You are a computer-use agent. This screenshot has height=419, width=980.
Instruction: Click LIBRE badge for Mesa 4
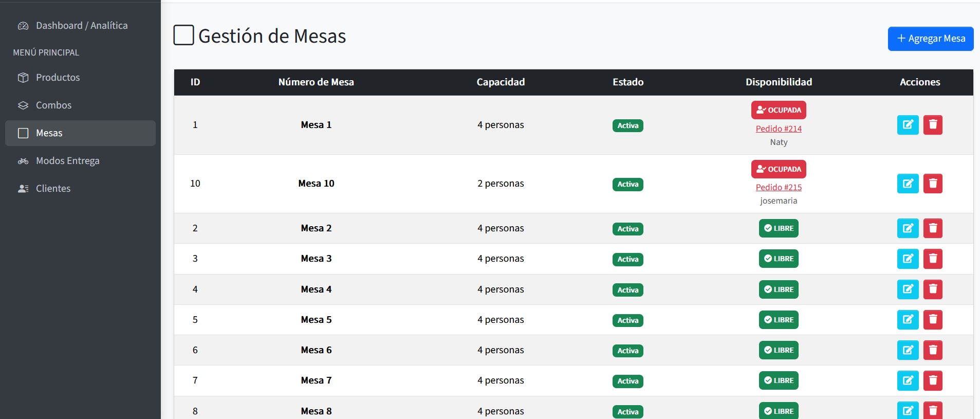click(779, 289)
